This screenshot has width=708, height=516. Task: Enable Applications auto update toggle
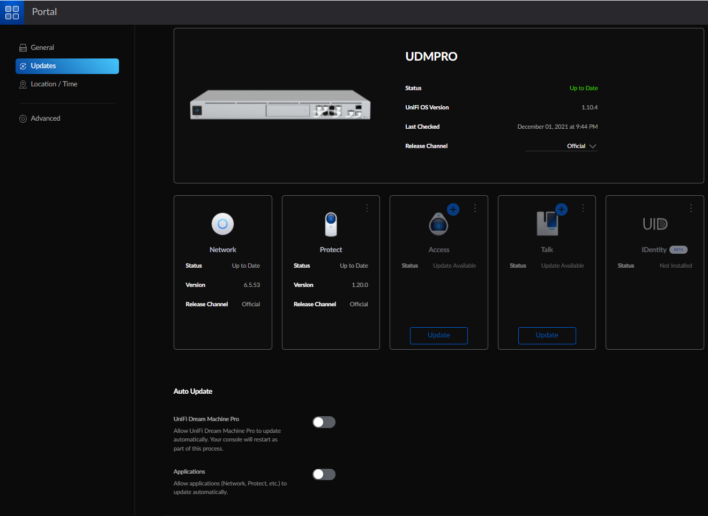point(324,474)
